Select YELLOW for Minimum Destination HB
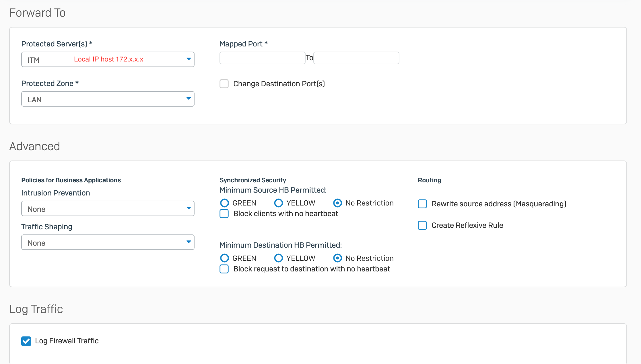Screen dimensions: 641x364 click(278, 258)
